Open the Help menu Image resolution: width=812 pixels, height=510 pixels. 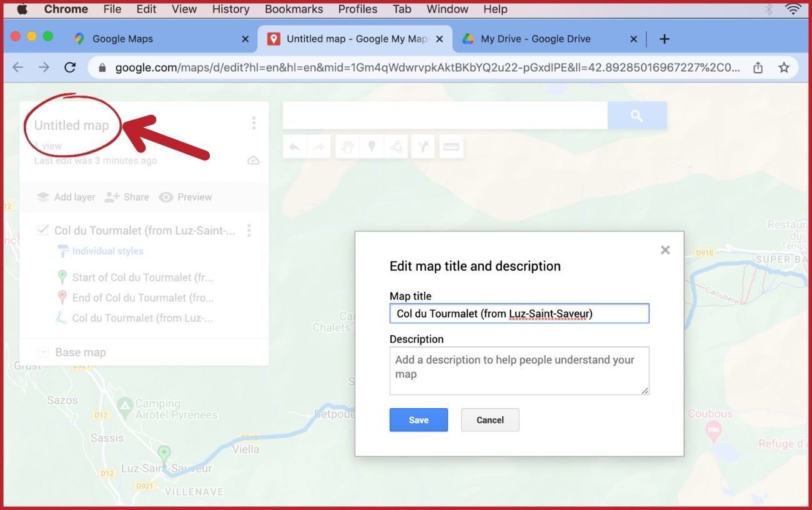point(495,9)
